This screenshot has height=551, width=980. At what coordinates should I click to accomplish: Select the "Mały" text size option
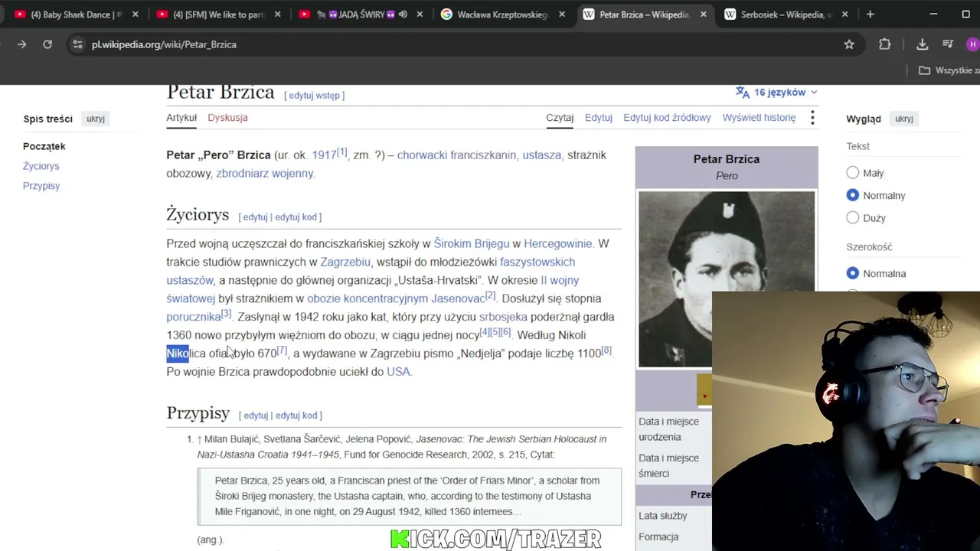click(x=853, y=173)
